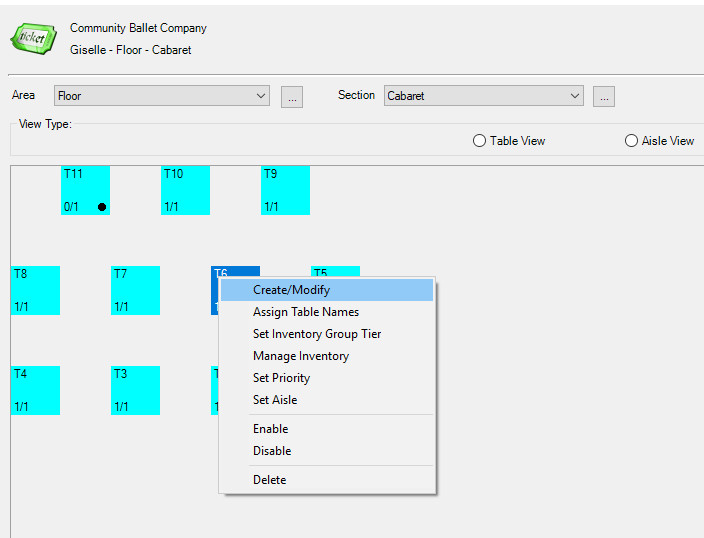Select table T11 on the seating map
Viewport: 704px width, 538px height.
pos(85,190)
